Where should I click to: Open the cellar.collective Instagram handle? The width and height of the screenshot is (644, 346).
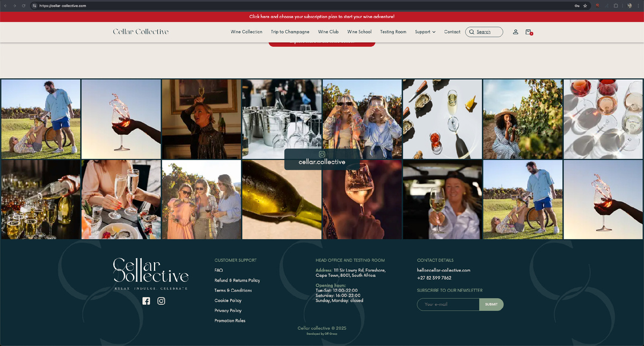pyautogui.click(x=322, y=161)
